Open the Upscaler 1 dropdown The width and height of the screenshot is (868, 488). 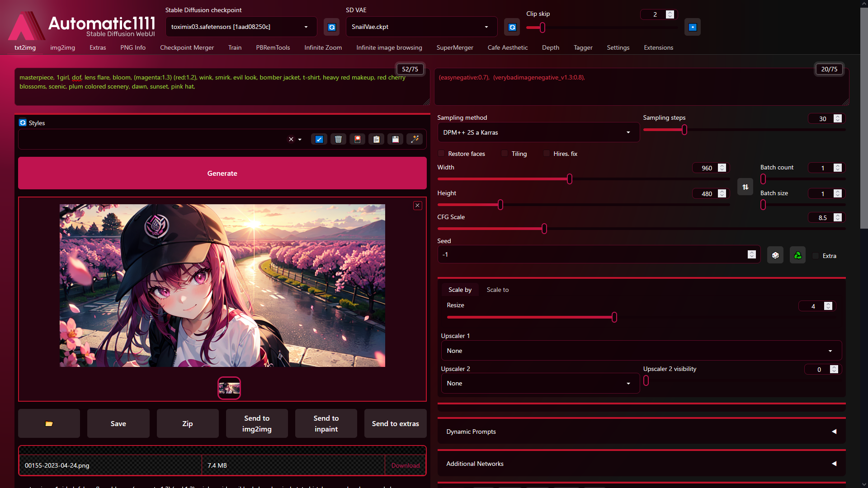click(x=641, y=351)
